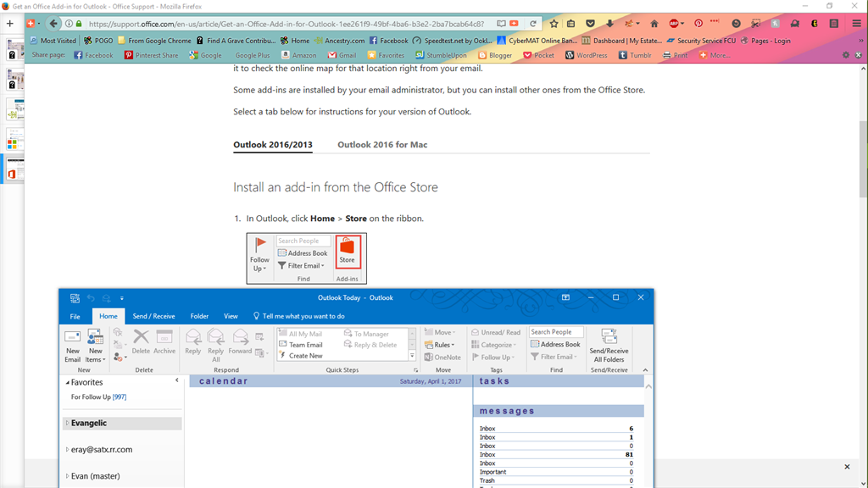Go back with Firefox's back arrow
868x488 pixels.
pos(53,24)
